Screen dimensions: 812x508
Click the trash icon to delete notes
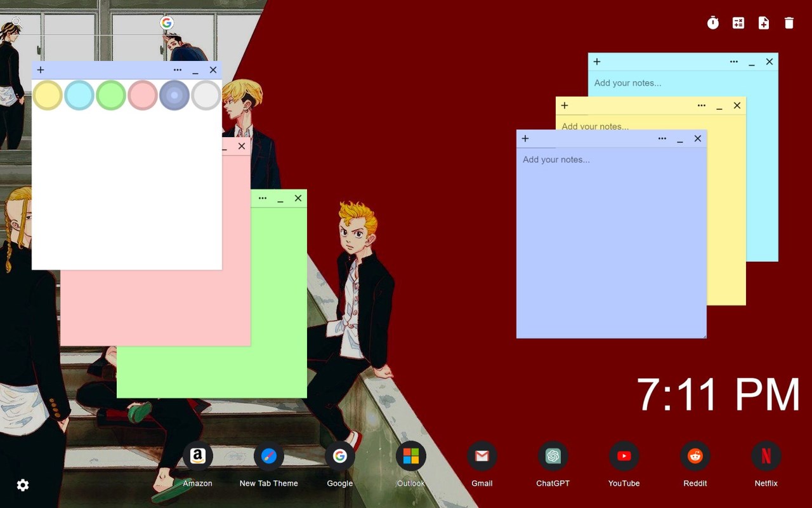[x=789, y=23]
